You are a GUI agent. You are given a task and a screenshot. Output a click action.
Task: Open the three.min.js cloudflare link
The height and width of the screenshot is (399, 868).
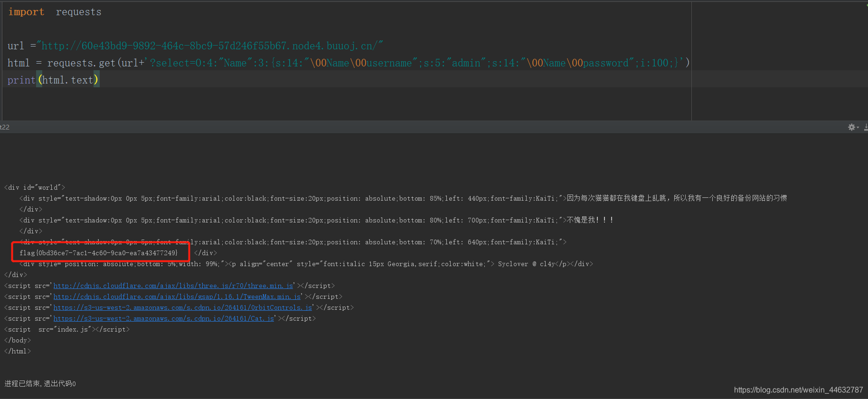coord(173,286)
